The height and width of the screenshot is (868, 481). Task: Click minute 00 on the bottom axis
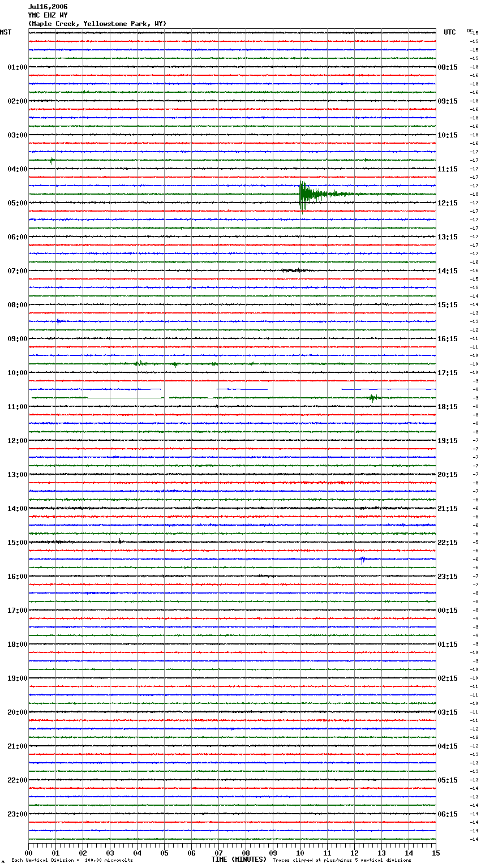tap(28, 853)
